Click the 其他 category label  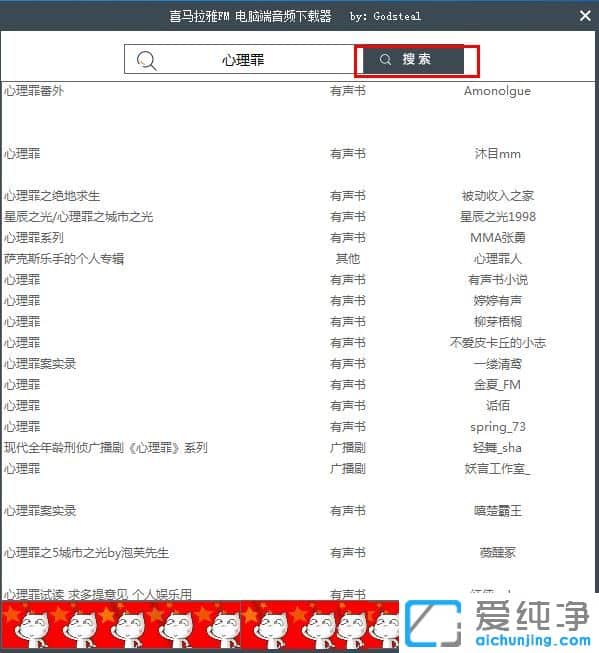[347, 259]
